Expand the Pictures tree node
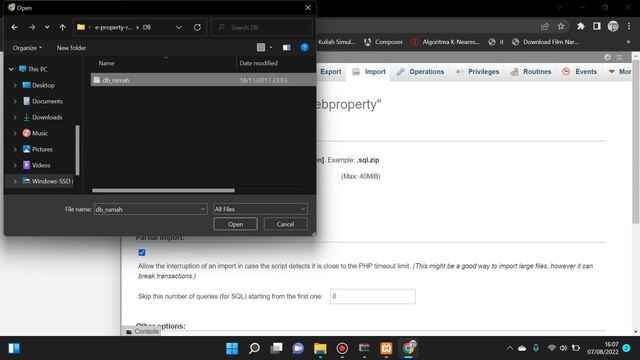Screen dimensions: 640x360 point(15,149)
